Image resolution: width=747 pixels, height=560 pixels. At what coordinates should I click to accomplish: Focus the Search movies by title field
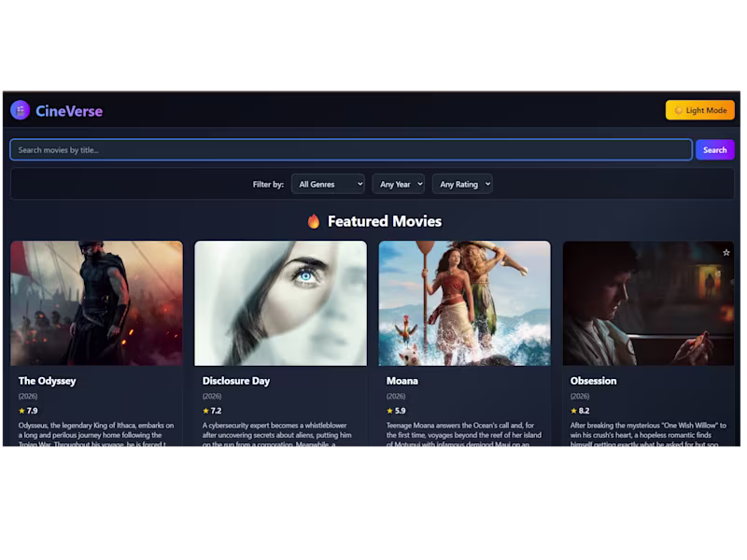(351, 150)
